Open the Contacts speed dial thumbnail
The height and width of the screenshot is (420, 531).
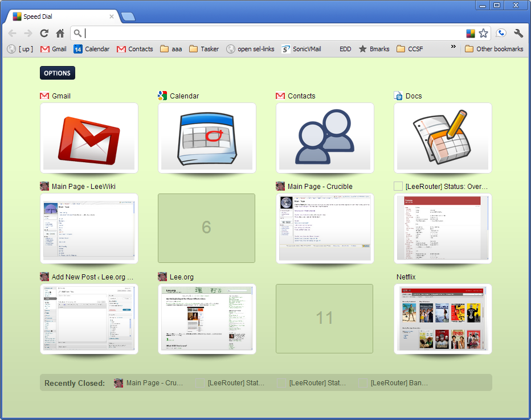[325, 138]
